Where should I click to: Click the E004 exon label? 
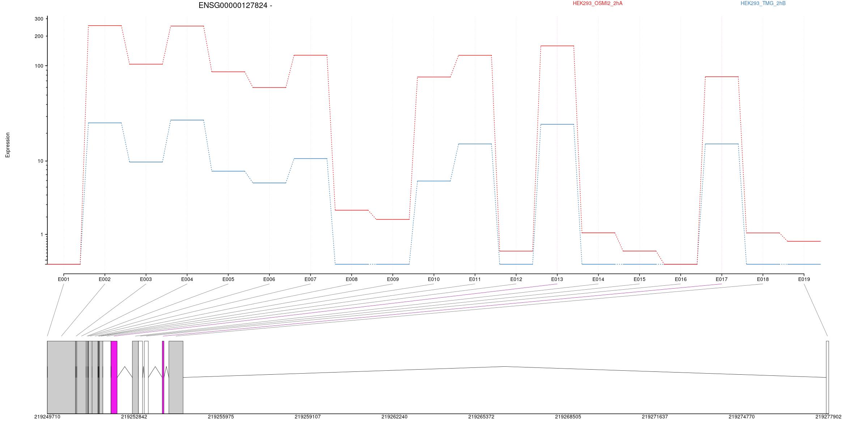coord(187,279)
